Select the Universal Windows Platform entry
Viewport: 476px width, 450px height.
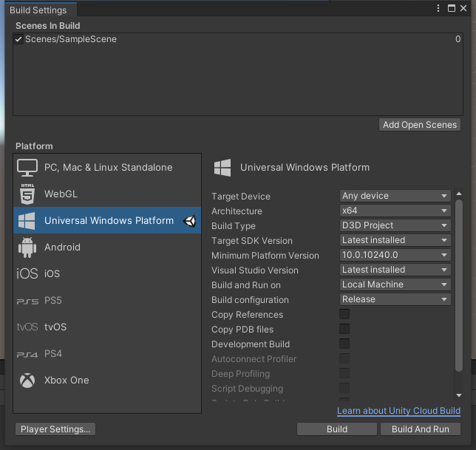tap(107, 221)
